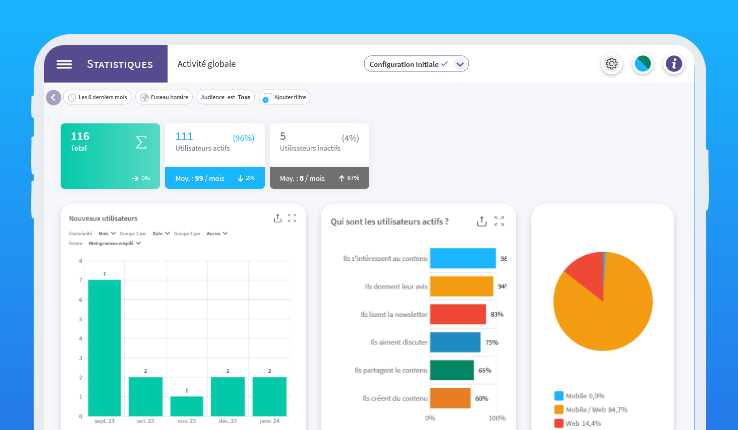Click the janv. 24 bar in the histogram
The image size is (738, 430).
tap(269, 397)
